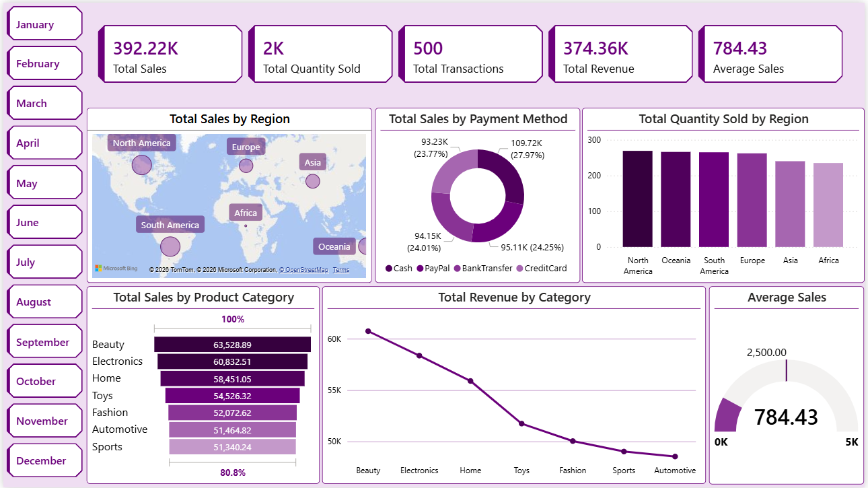Click the Total Sales KPI card

pyautogui.click(x=170, y=54)
